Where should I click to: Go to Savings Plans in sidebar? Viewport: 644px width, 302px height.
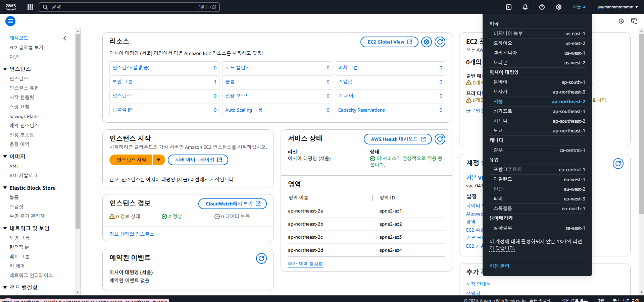pyautogui.click(x=24, y=116)
